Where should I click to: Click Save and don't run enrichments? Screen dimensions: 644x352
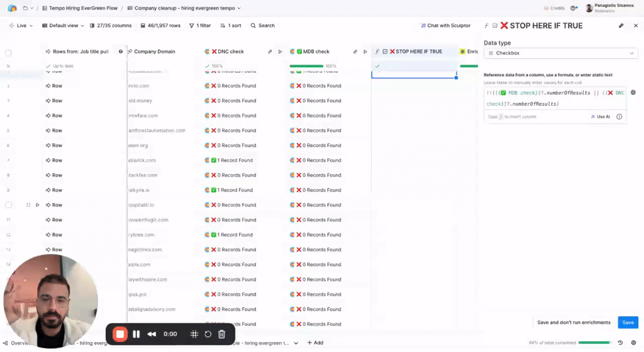[574, 322]
